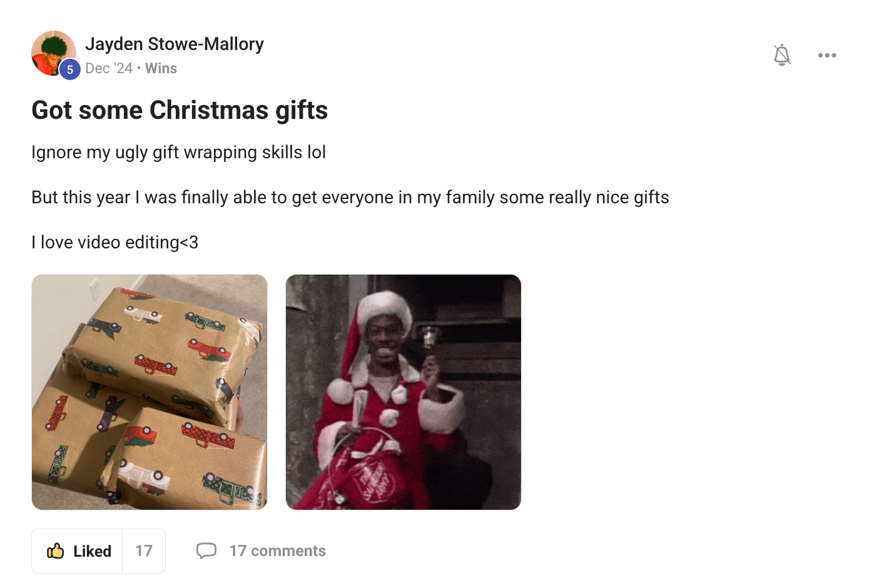Open the Santa bell-ringer GIF thumbnail
Viewport: 877px width, 588px height.
[403, 392]
